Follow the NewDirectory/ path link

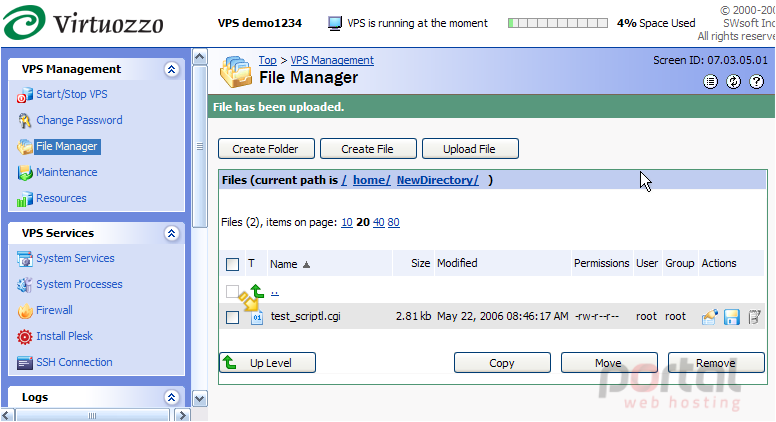(x=437, y=180)
